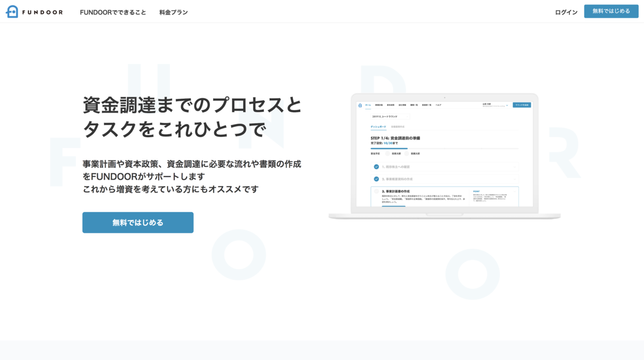Image resolution: width=644 pixels, height=360 pixels.
Task: Click the blue add-round button in the laptop preview
Action: (x=522, y=105)
